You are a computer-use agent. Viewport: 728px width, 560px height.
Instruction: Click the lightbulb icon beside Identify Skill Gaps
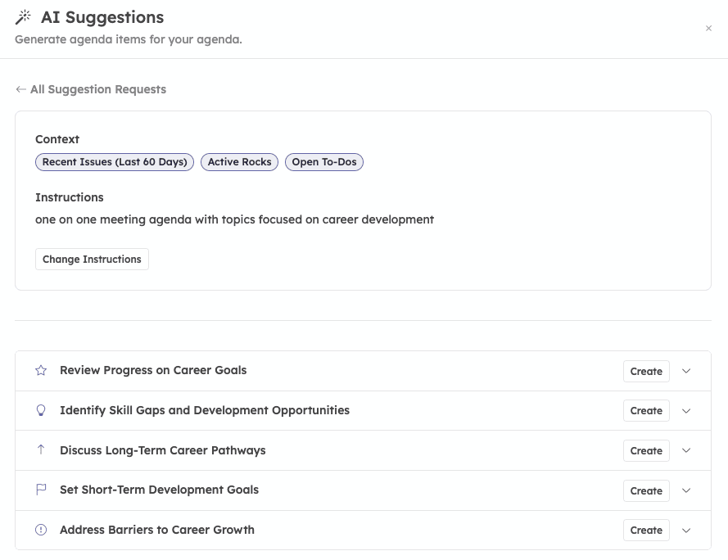point(41,411)
